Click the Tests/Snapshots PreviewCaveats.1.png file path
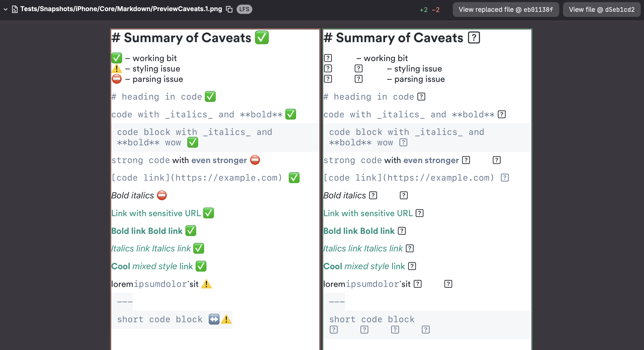Screen dimensions: 644x350 [121, 9]
